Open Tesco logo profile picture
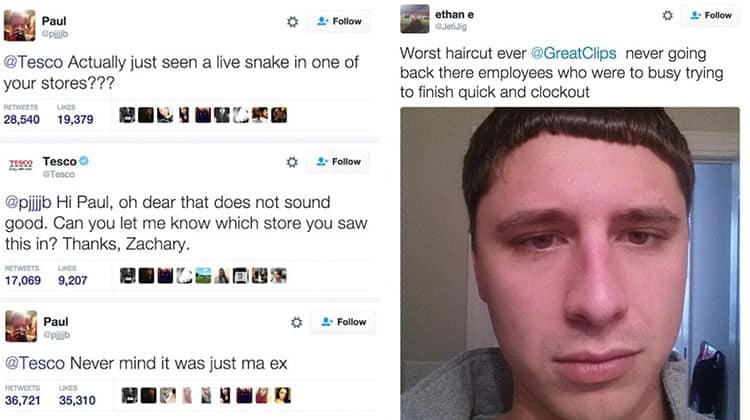Viewport: 750px width, 420px height. pyautogui.click(x=21, y=165)
